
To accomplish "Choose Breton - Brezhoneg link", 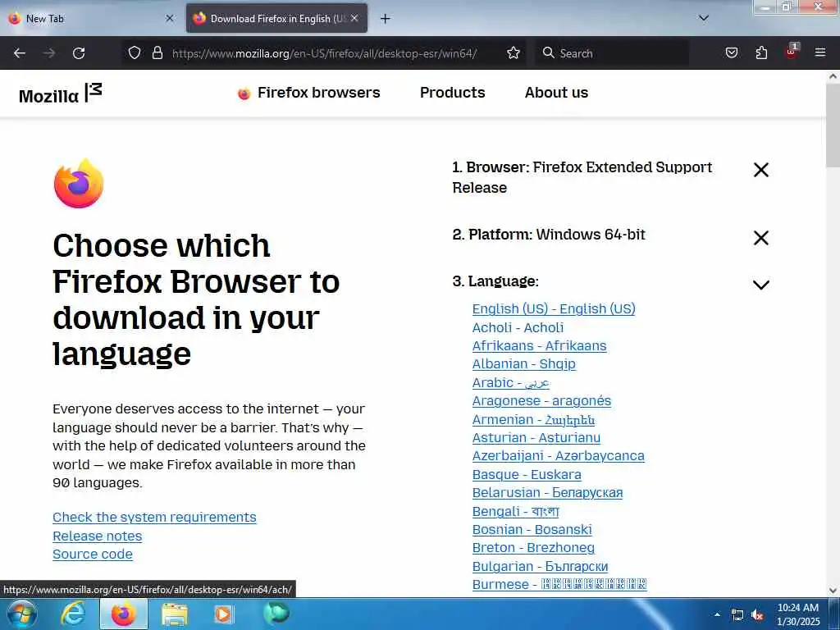I will [533, 548].
